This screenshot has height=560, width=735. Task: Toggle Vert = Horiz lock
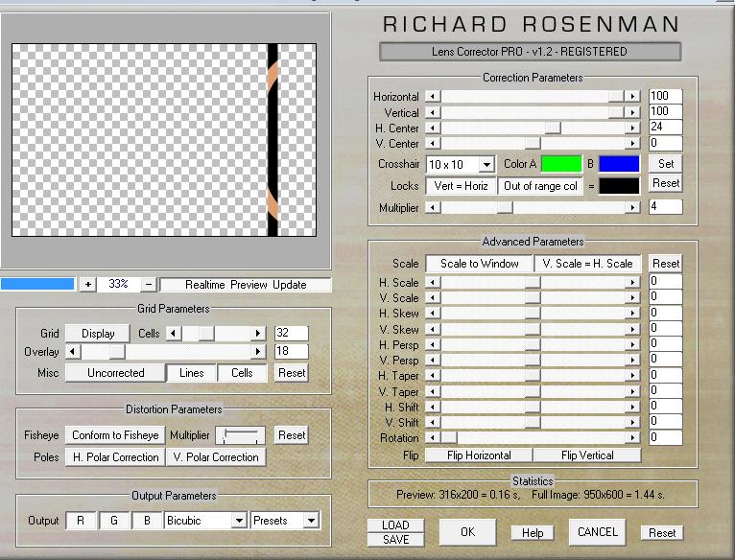461,186
